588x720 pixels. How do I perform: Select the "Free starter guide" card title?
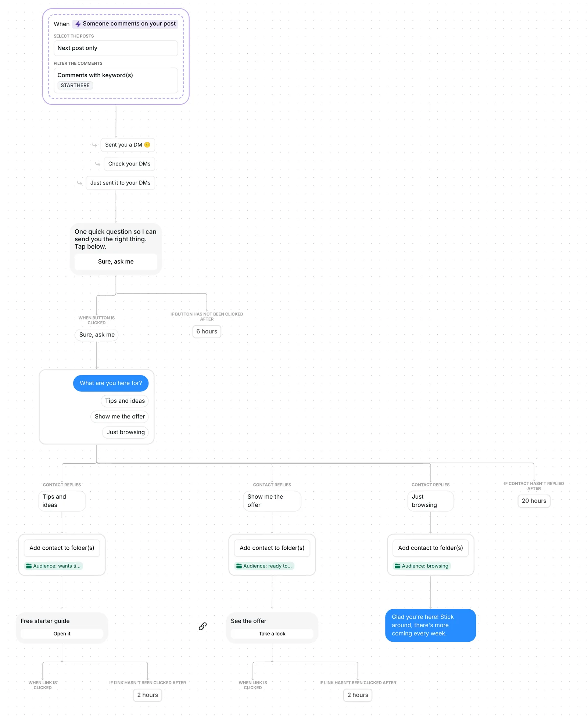click(x=45, y=621)
